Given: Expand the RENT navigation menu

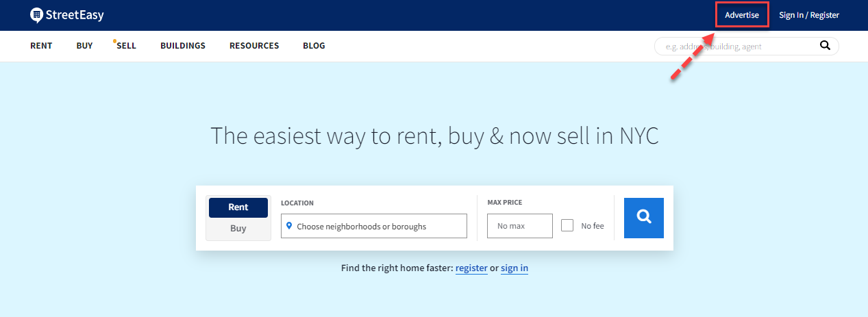Looking at the screenshot, I should click(41, 46).
